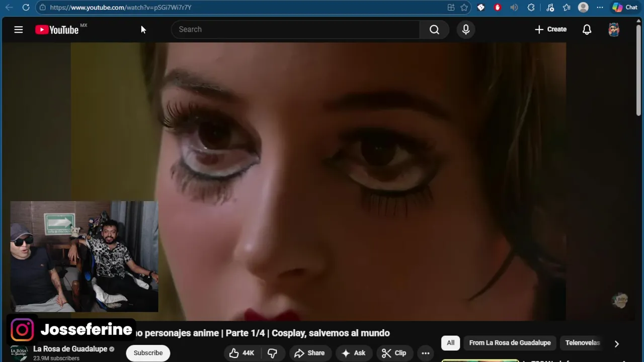The width and height of the screenshot is (644, 362).
Task: Show more chips with right chevron
Action: [616, 343]
